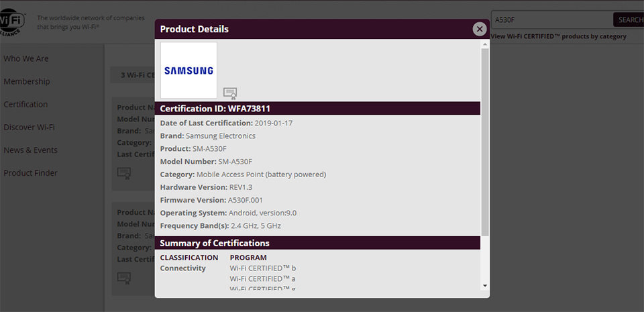
Task: Select the Firmware Version A530F.001
Action: (246, 201)
